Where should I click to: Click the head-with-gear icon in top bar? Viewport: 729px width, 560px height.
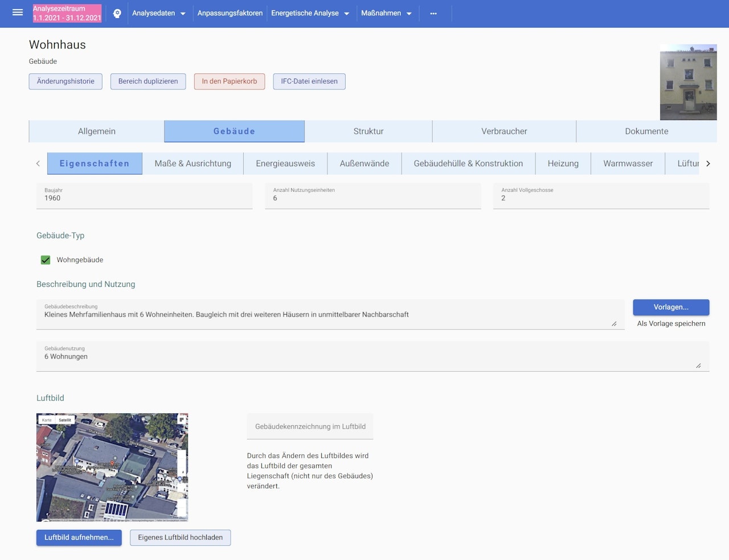[117, 13]
